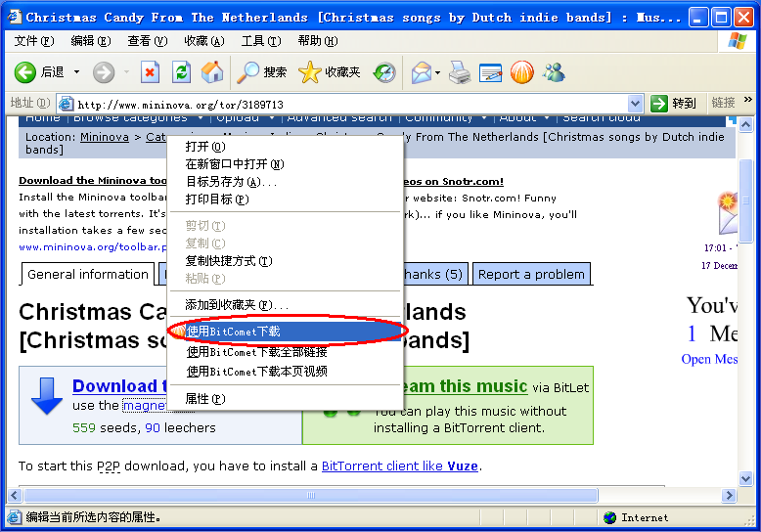Click the Windows flag logo
Screen dimensions: 761x532
(738, 41)
